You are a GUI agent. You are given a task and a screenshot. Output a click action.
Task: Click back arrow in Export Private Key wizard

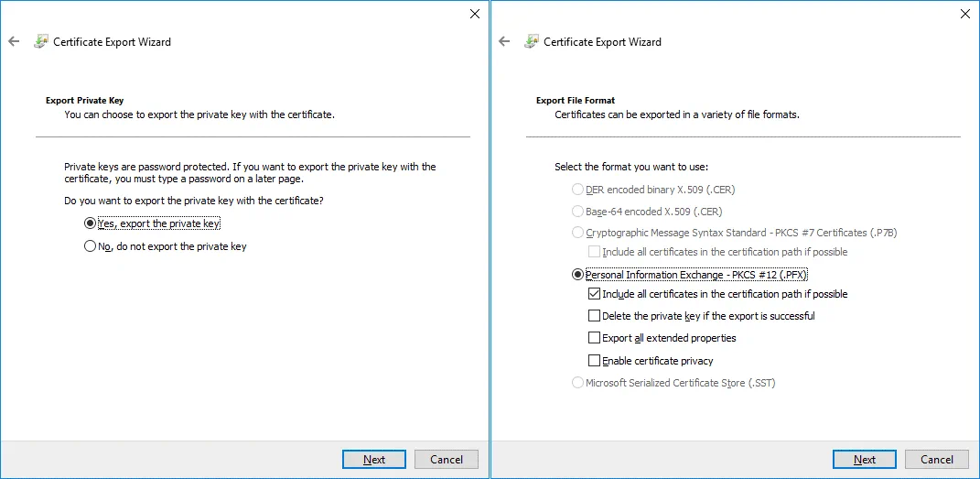[x=14, y=41]
